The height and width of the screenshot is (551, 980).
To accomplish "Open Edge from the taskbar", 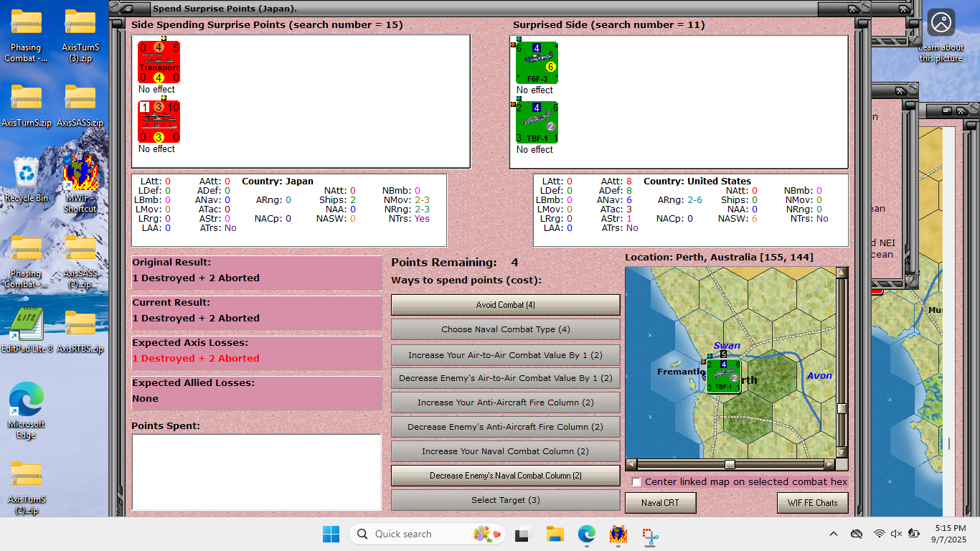I will [x=587, y=534].
